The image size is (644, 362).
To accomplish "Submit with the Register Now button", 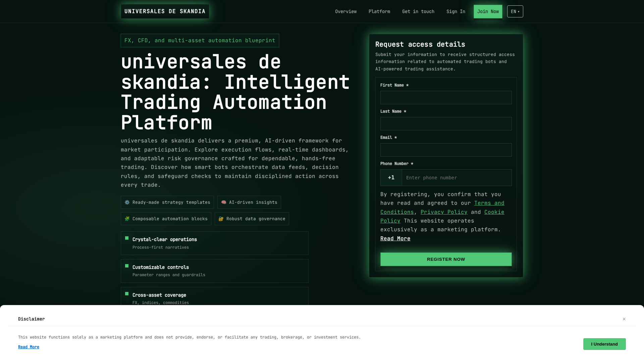I will point(446,259).
